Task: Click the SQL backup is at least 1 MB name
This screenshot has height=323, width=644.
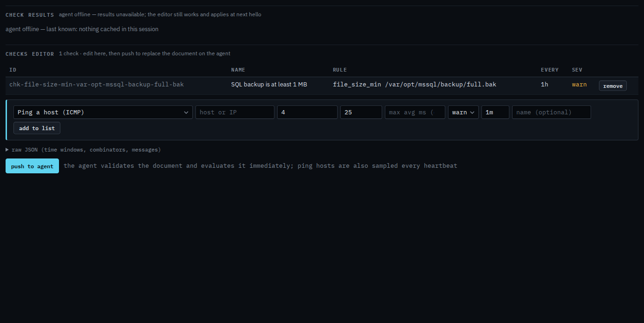Action: coord(269,85)
